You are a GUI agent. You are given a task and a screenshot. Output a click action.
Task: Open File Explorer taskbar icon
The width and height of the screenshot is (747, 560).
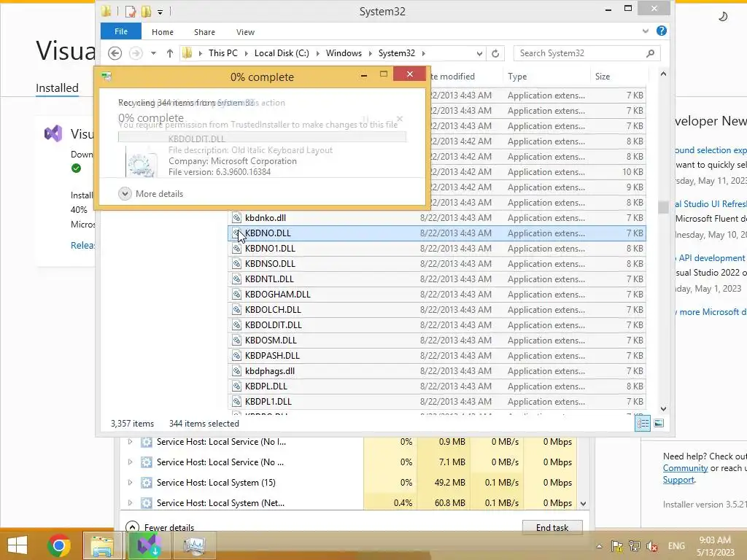pos(102,545)
